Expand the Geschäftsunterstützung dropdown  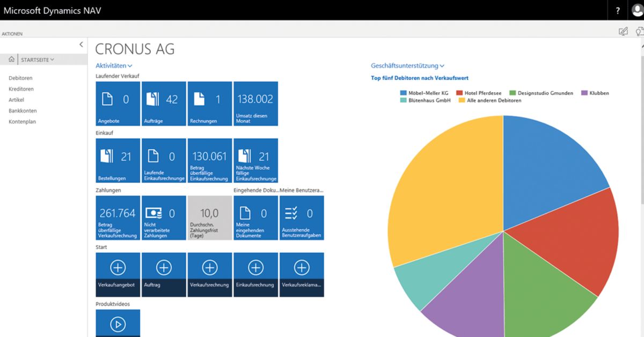pos(408,66)
